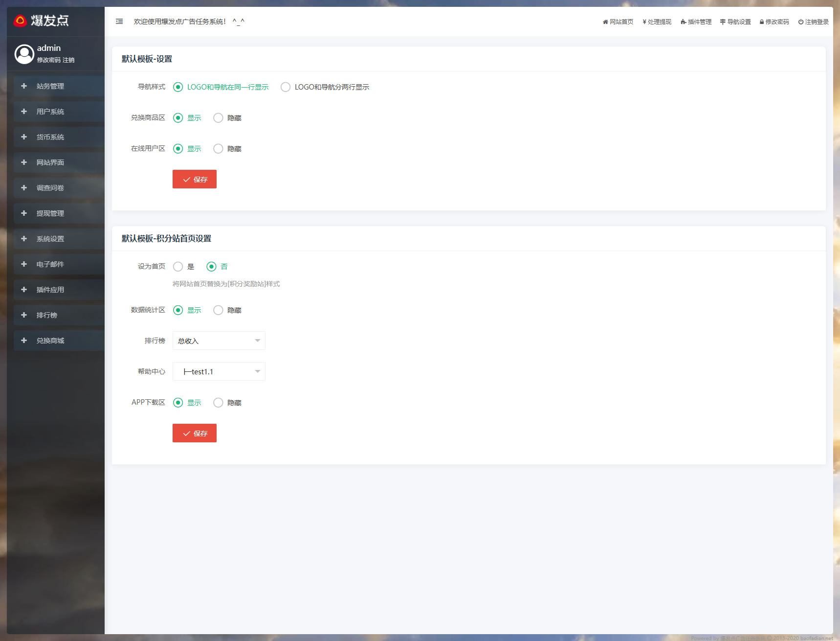Open the 排行榜 dropdown showing 总收入
The image size is (840, 641).
[x=219, y=341]
